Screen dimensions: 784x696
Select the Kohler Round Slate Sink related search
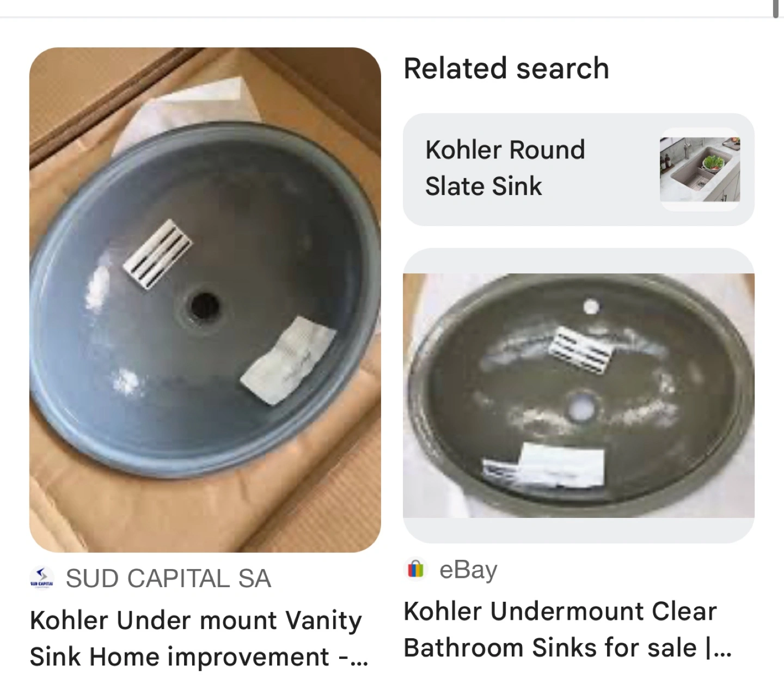[579, 169]
